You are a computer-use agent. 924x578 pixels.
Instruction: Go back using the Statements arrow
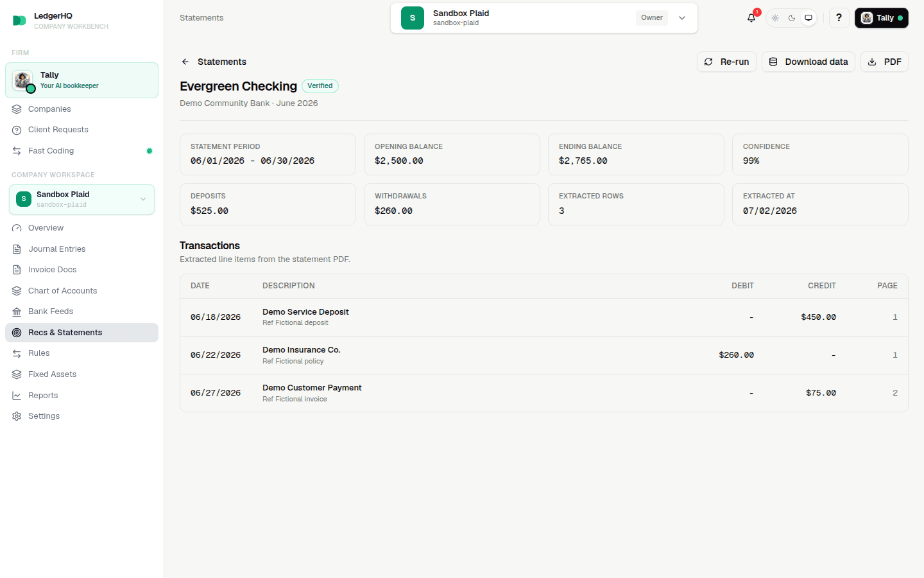point(185,62)
